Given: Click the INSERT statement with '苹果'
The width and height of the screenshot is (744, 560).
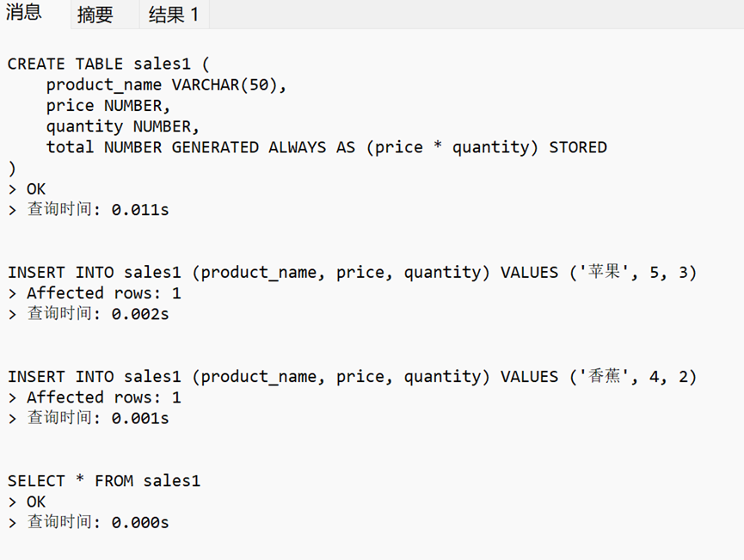Looking at the screenshot, I should pyautogui.click(x=352, y=273).
